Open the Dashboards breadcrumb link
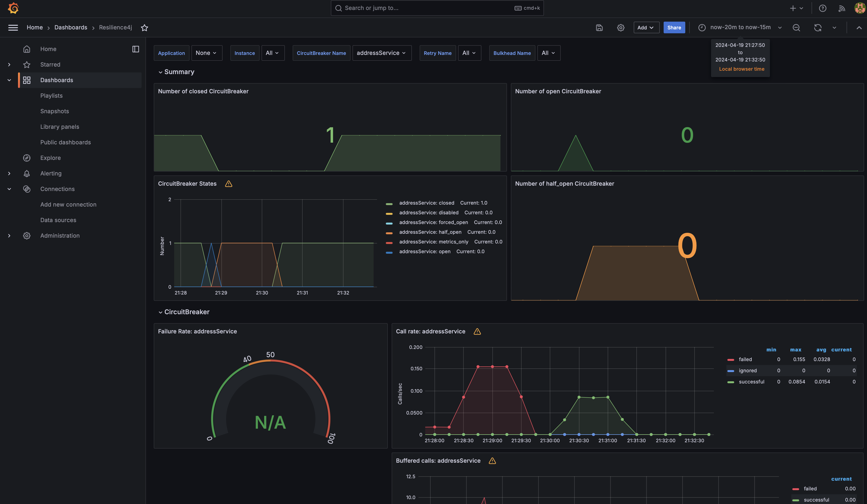The width and height of the screenshot is (867, 504). (71, 27)
